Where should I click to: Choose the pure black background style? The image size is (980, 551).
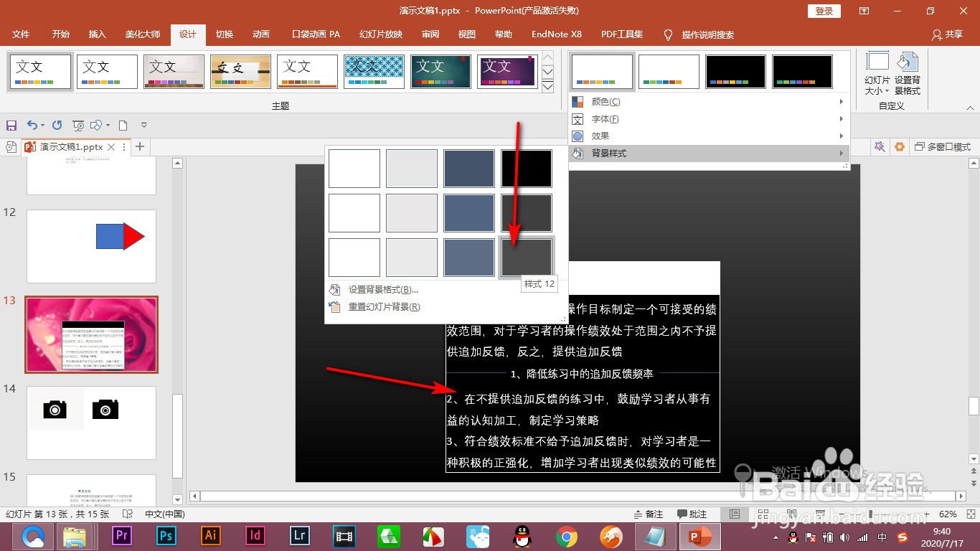pos(527,169)
